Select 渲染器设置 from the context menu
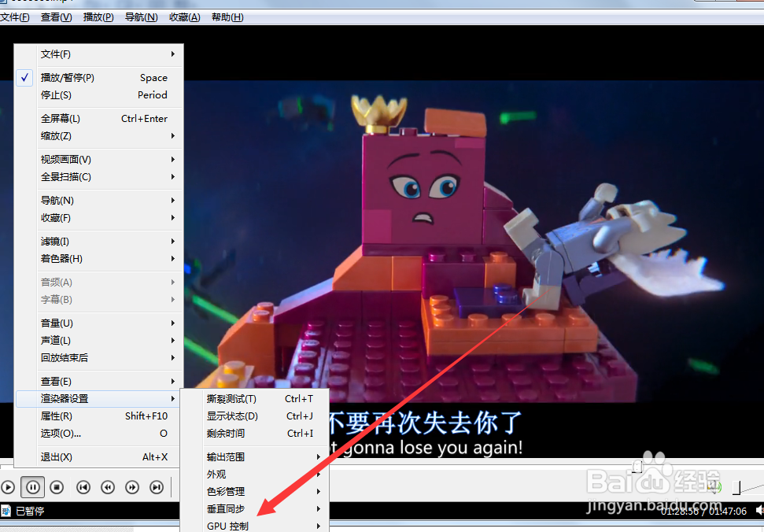 [x=71, y=398]
